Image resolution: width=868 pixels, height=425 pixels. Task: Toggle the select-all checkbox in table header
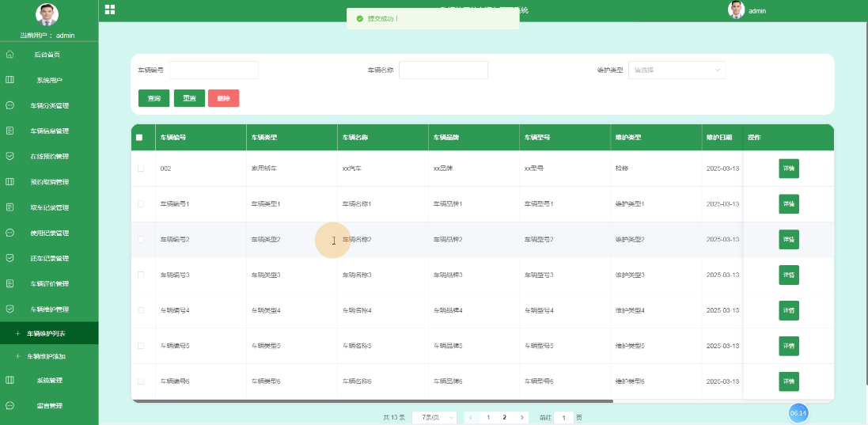pyautogui.click(x=139, y=137)
